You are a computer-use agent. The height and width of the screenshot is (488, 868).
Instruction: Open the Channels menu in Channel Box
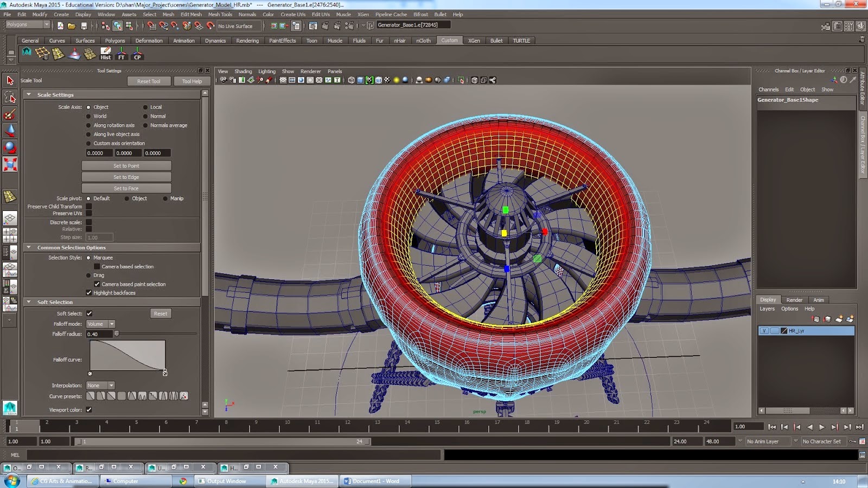768,89
